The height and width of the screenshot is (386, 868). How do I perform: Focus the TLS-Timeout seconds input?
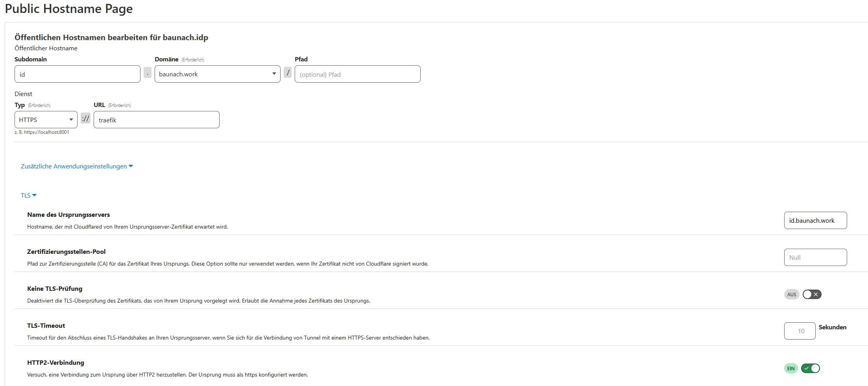pos(799,331)
